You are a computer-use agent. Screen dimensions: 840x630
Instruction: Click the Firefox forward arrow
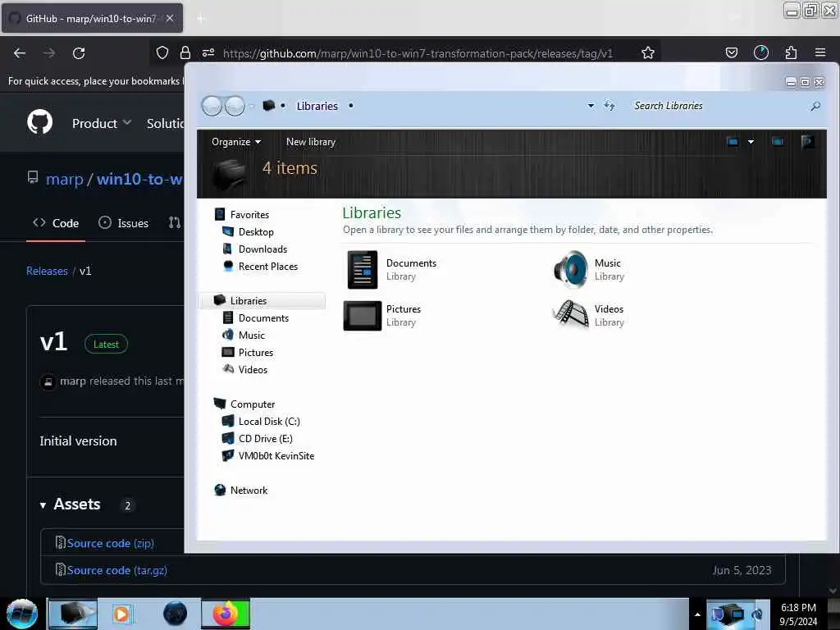tap(49, 53)
